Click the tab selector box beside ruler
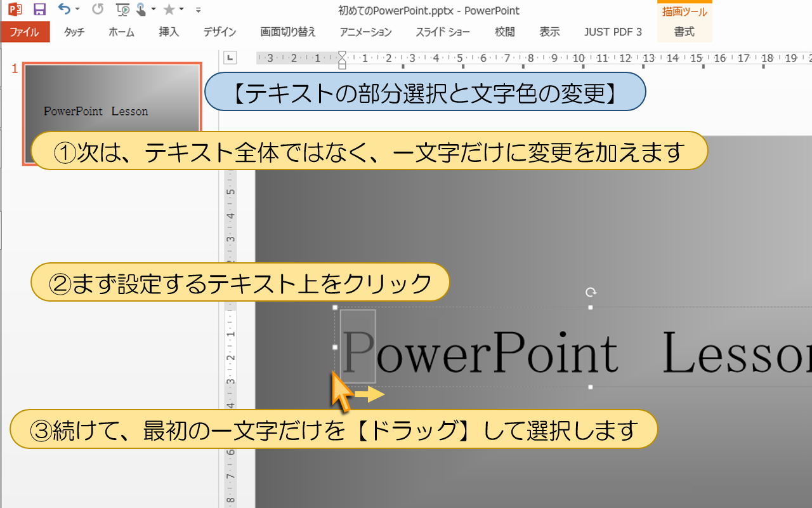 [230, 58]
